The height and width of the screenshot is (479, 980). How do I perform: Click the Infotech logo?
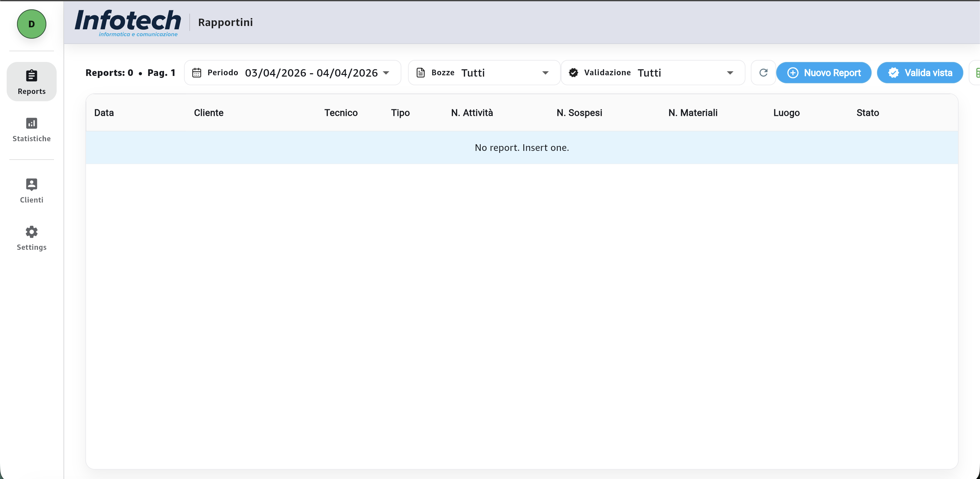[x=127, y=23]
